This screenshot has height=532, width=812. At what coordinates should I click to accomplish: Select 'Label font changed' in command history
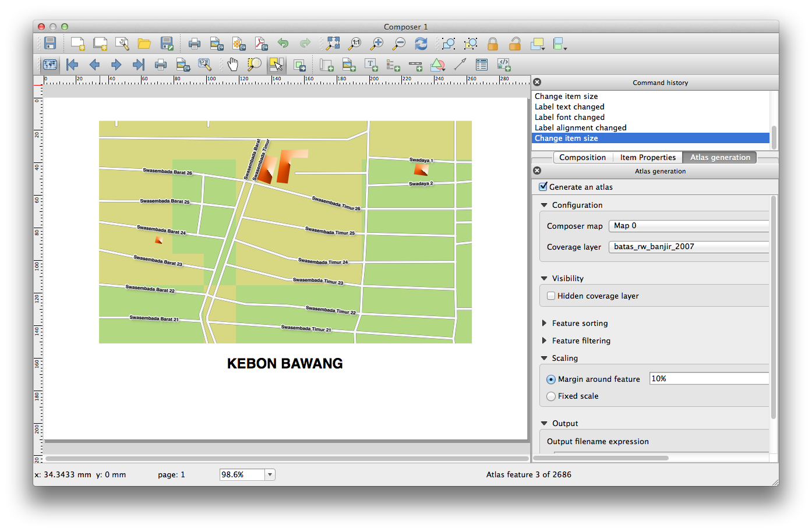tap(570, 117)
